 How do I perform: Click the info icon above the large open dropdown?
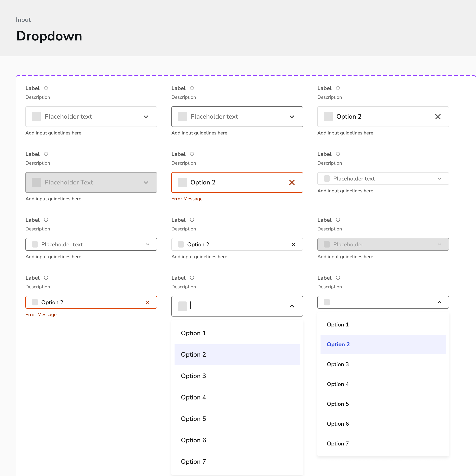coord(192,278)
